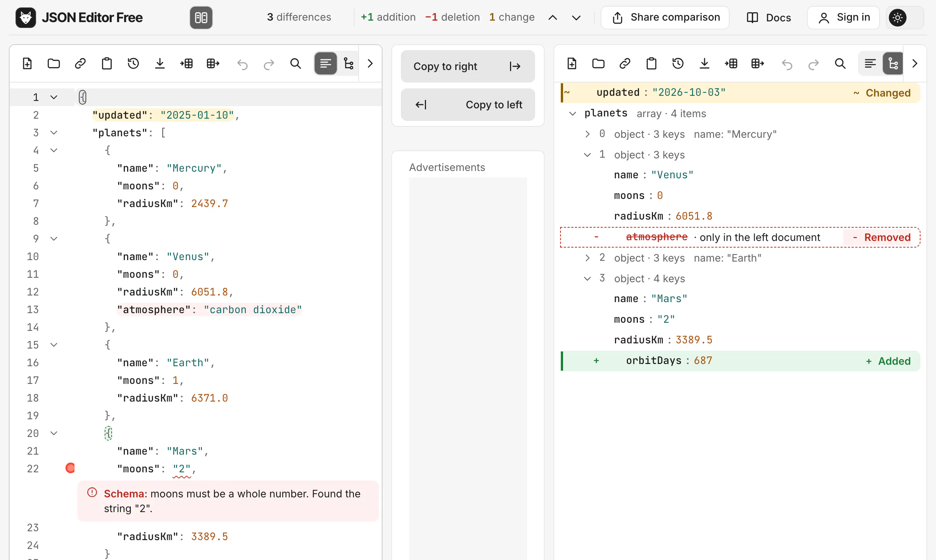Viewport: 936px width, 560px height.
Task: Expand more tools arrow in right toolbar
Action: click(915, 63)
